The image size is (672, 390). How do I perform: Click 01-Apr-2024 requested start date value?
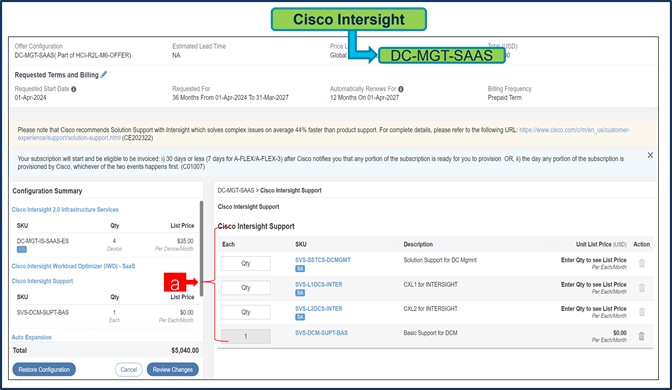[x=30, y=98]
